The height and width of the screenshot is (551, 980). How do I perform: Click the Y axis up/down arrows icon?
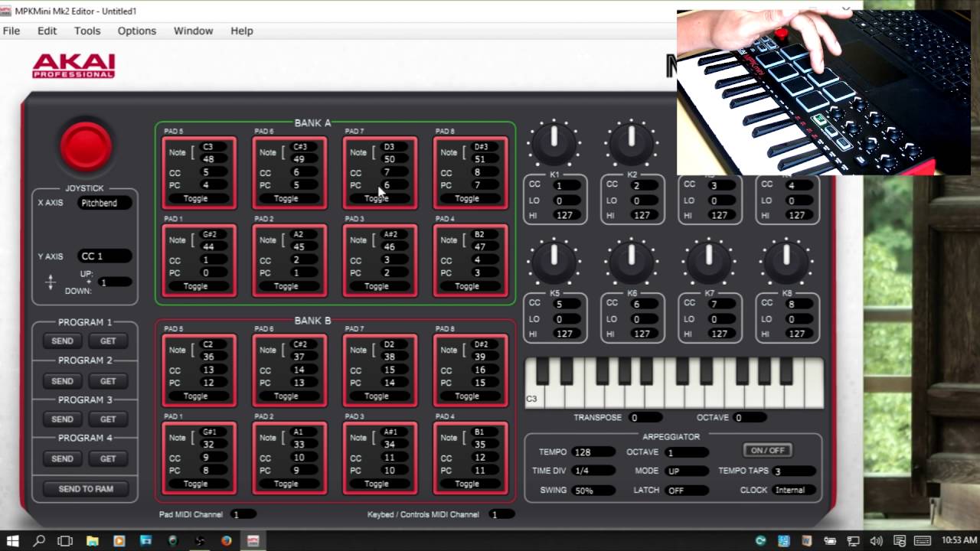pyautogui.click(x=51, y=282)
